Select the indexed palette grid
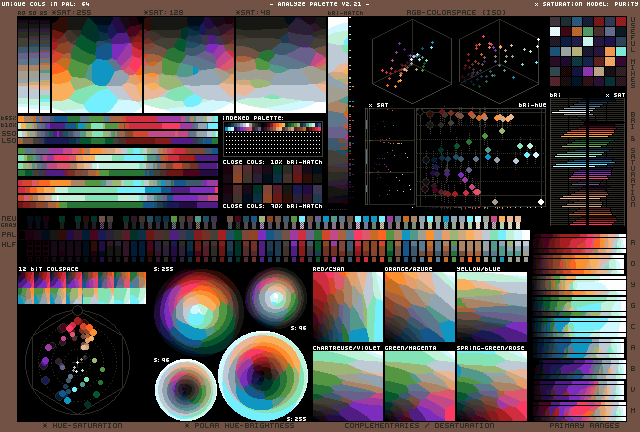The image size is (640, 432). tap(273, 139)
